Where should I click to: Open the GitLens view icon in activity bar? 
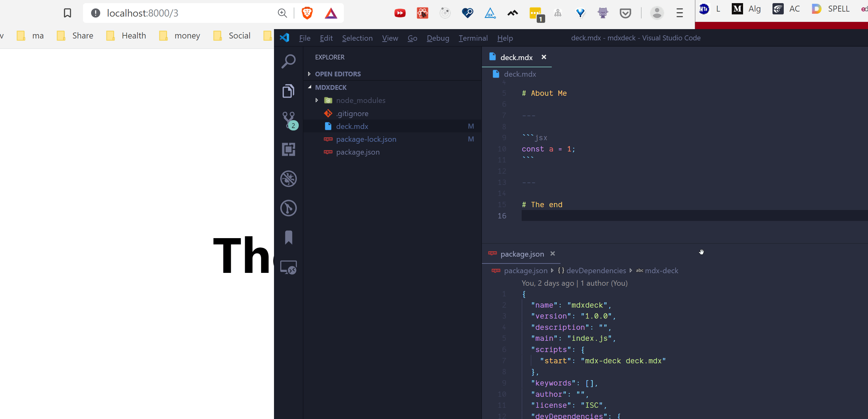pyautogui.click(x=288, y=208)
